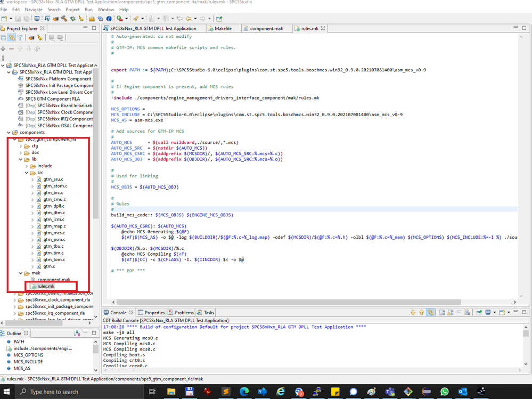This screenshot has height=399, width=532.
Task: Select gtm_dpll.c in Project Explorer
Action: click(x=54, y=206)
